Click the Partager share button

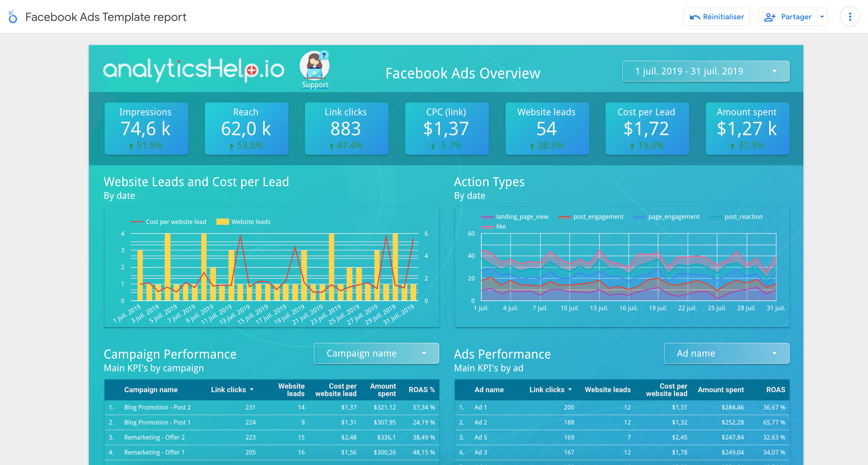point(788,17)
